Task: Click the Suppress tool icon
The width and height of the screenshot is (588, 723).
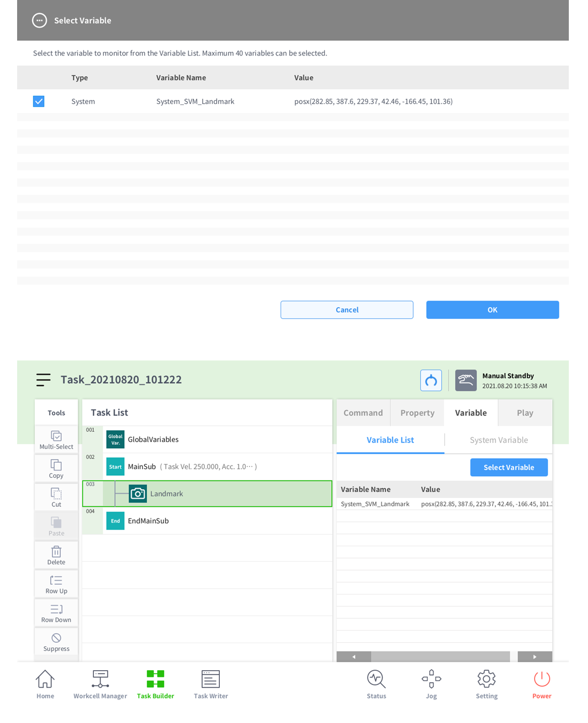Action: [x=56, y=642]
